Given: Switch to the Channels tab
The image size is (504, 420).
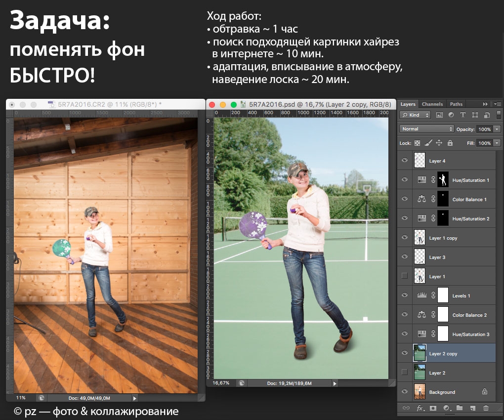Looking at the screenshot, I should point(432,104).
